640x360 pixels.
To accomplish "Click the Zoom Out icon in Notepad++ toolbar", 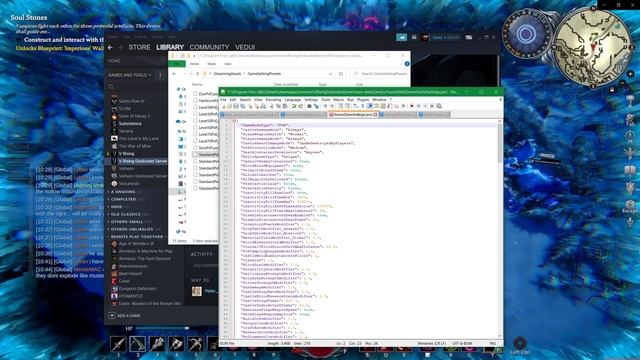I will tap(332, 106).
